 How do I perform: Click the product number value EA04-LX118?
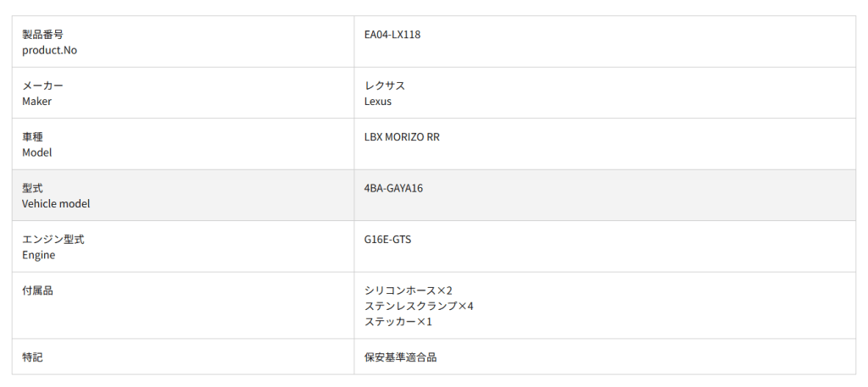coord(392,35)
